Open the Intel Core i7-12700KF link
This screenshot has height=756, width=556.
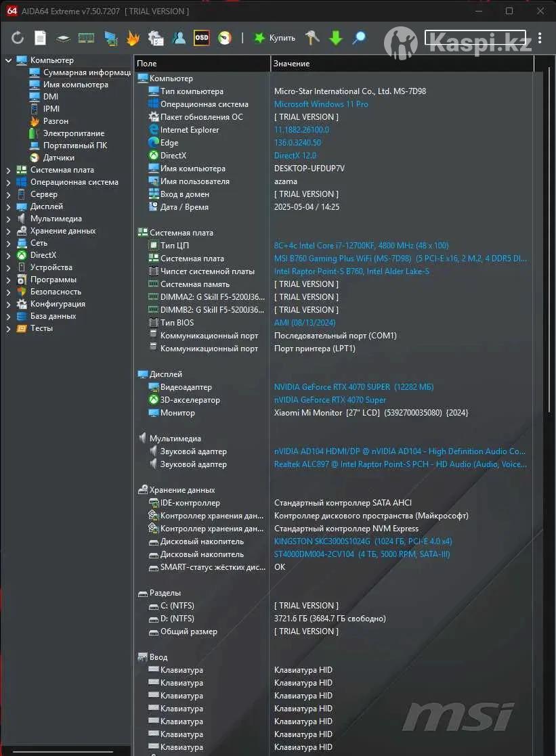tap(362, 246)
